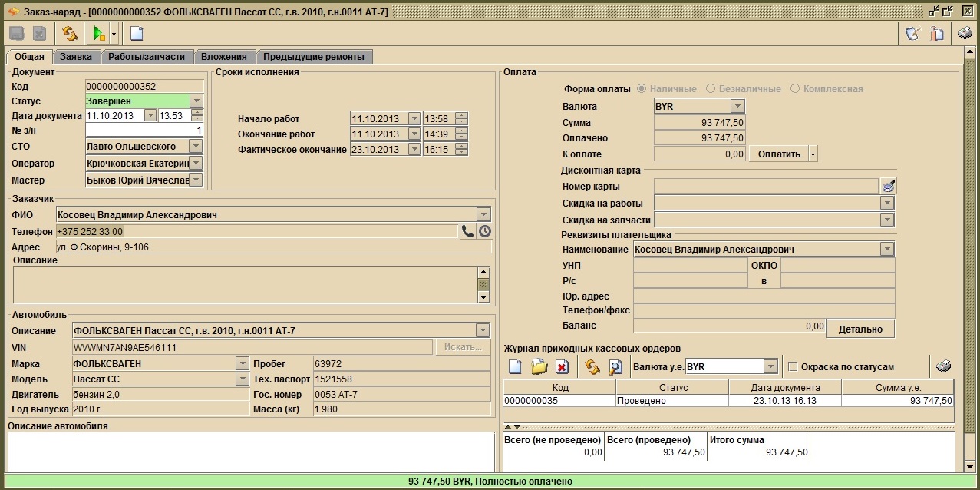Click the clock history icon next to Телефон field

pyautogui.click(x=484, y=231)
